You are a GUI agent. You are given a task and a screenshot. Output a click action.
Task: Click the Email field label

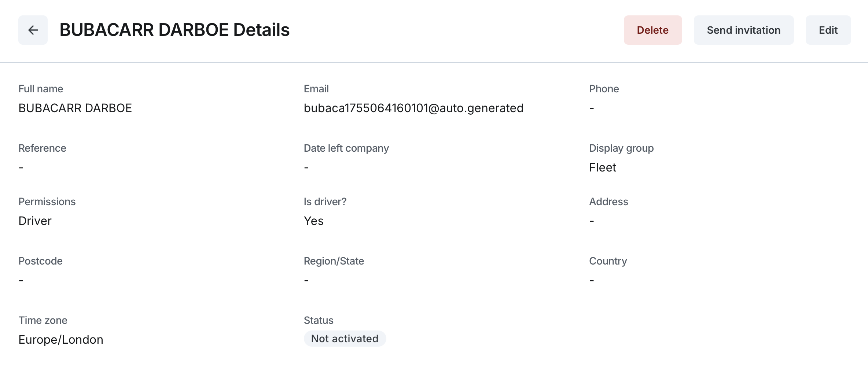pos(316,89)
